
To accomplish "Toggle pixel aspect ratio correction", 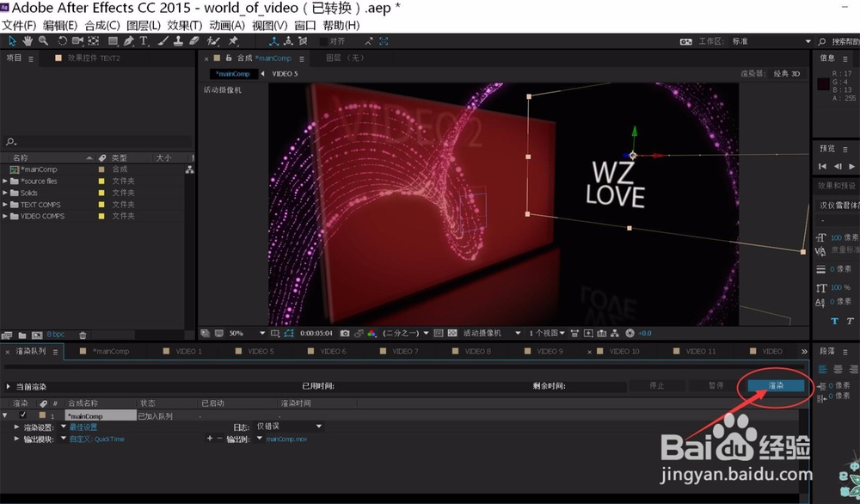I will coord(574,333).
